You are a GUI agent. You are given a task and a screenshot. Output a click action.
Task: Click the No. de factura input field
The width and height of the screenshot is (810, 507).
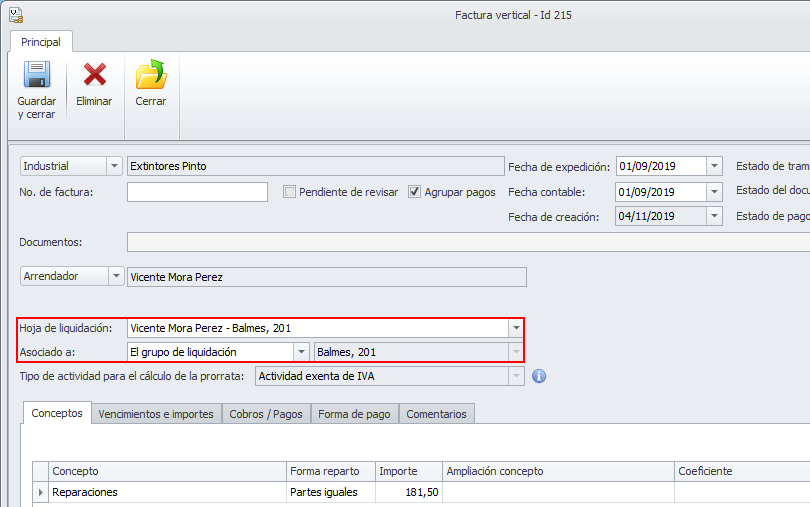tap(197, 192)
